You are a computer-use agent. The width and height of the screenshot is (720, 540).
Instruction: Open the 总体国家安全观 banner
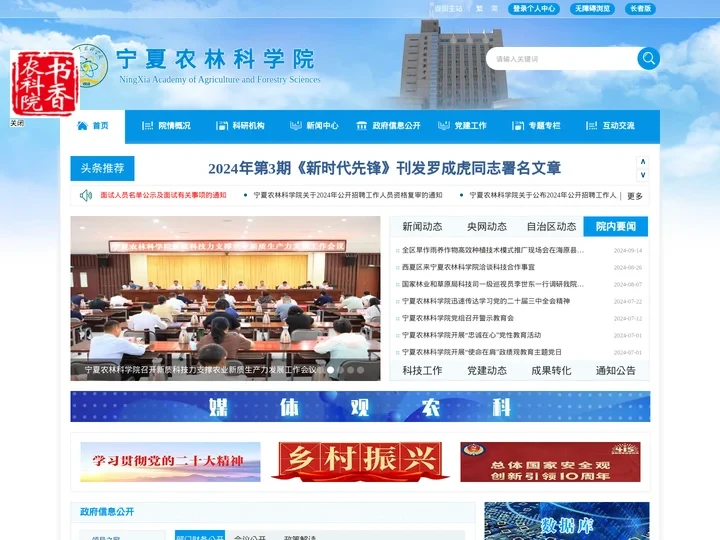coord(550,462)
